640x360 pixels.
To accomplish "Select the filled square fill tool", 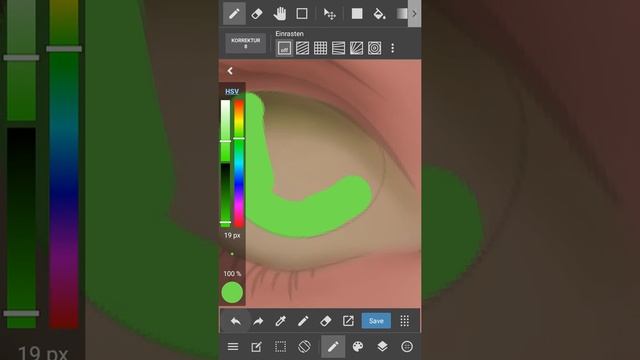I will 357,14.
